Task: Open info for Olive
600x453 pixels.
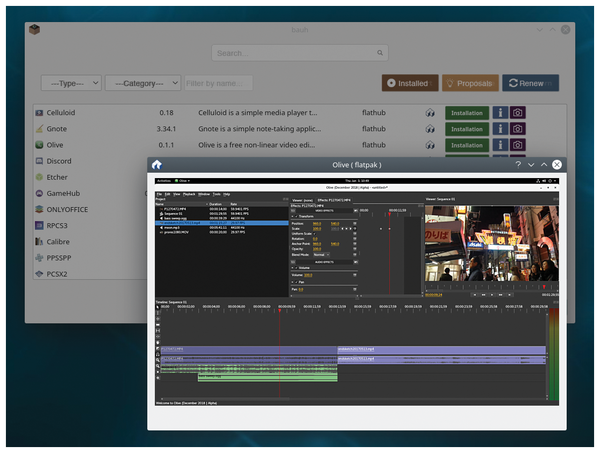Action: tap(500, 145)
